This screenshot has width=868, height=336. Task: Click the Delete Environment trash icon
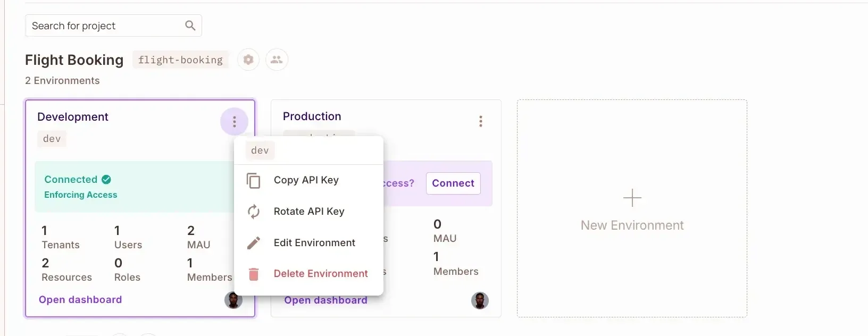pos(254,274)
